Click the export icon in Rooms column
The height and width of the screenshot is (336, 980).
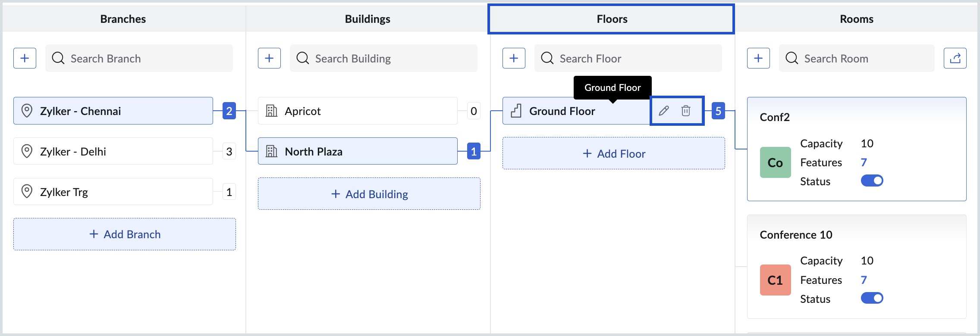click(955, 58)
